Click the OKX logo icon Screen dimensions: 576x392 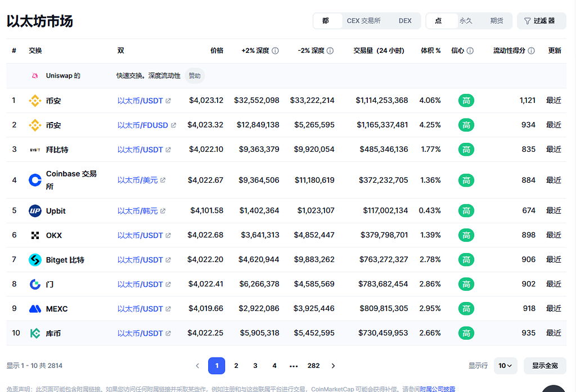point(35,235)
